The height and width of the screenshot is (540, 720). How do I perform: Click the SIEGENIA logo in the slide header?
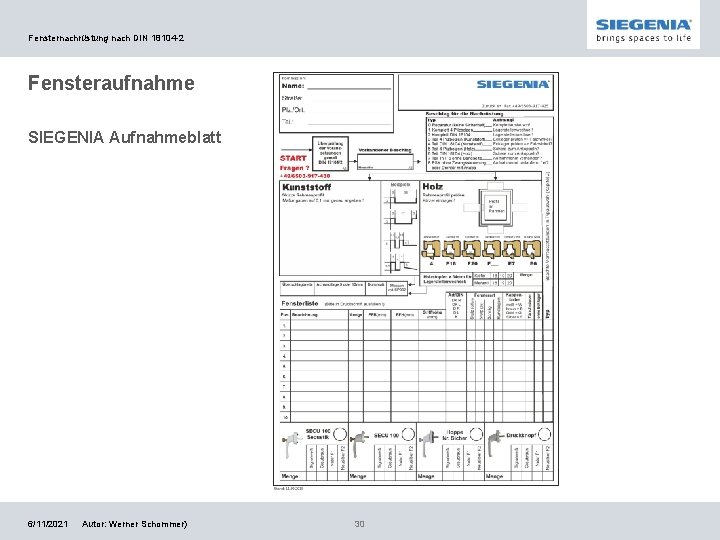[643, 24]
